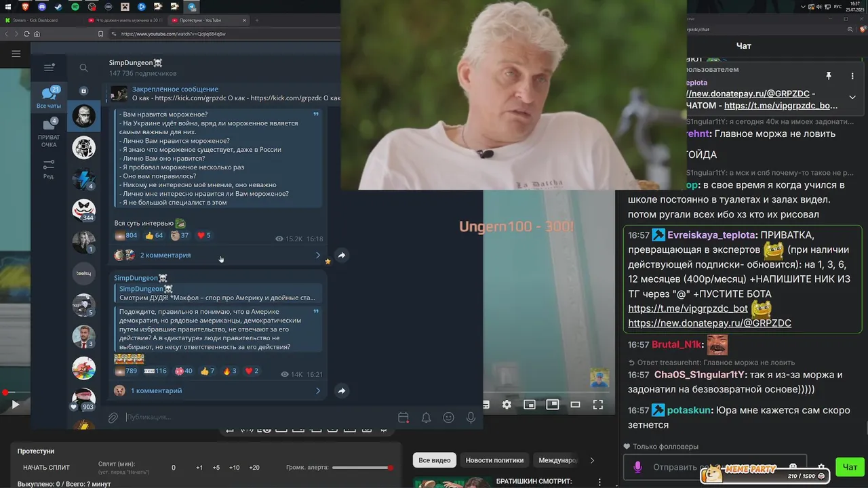Open scheduled messages calendar icon
868x488 pixels.
pyautogui.click(x=403, y=418)
